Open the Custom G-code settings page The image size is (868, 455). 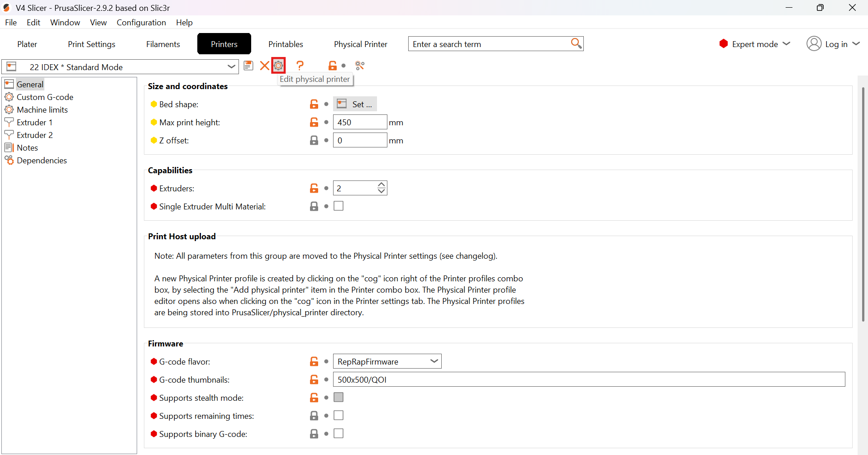[x=45, y=97]
